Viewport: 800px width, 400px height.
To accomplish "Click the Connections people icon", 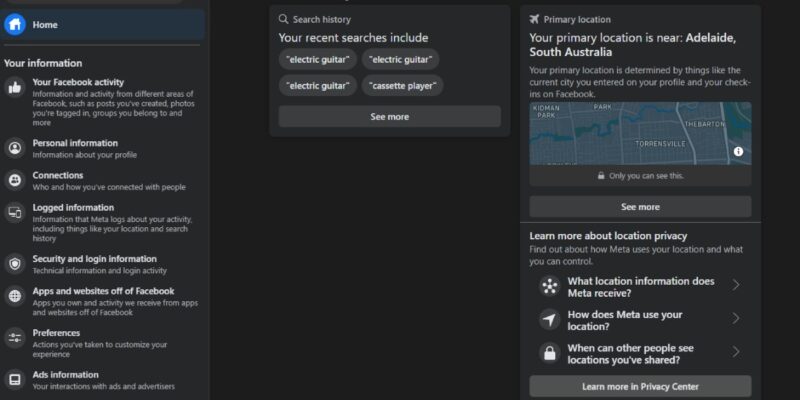I will [x=15, y=180].
